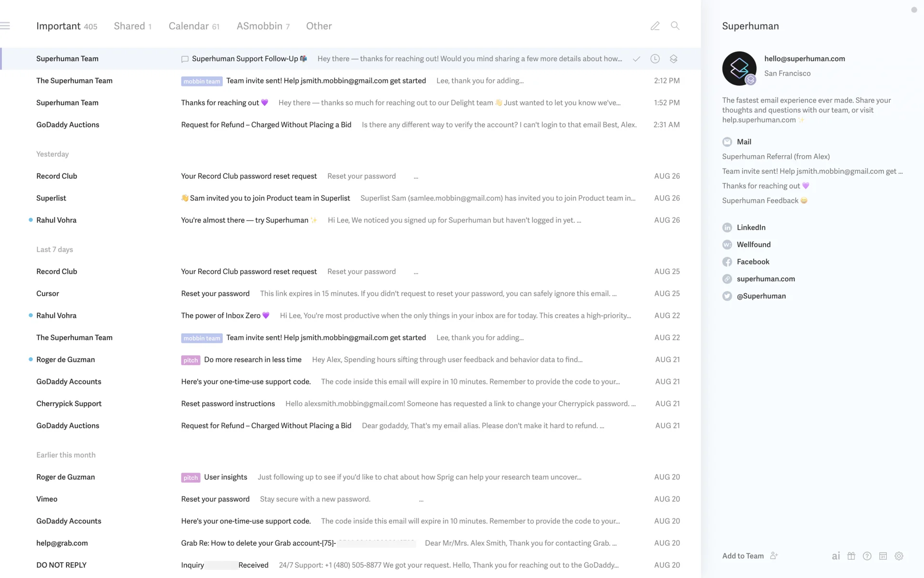Switch to the Calendar tab
This screenshot has height=578, width=924.
click(x=189, y=26)
